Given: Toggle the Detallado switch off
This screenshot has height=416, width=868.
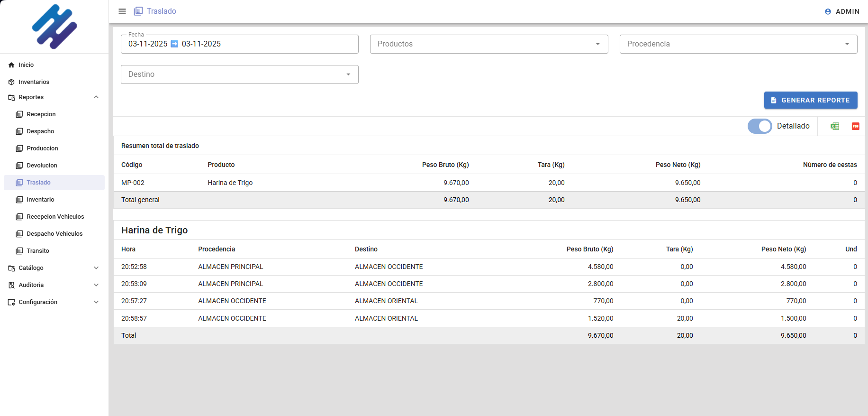Looking at the screenshot, I should (759, 126).
